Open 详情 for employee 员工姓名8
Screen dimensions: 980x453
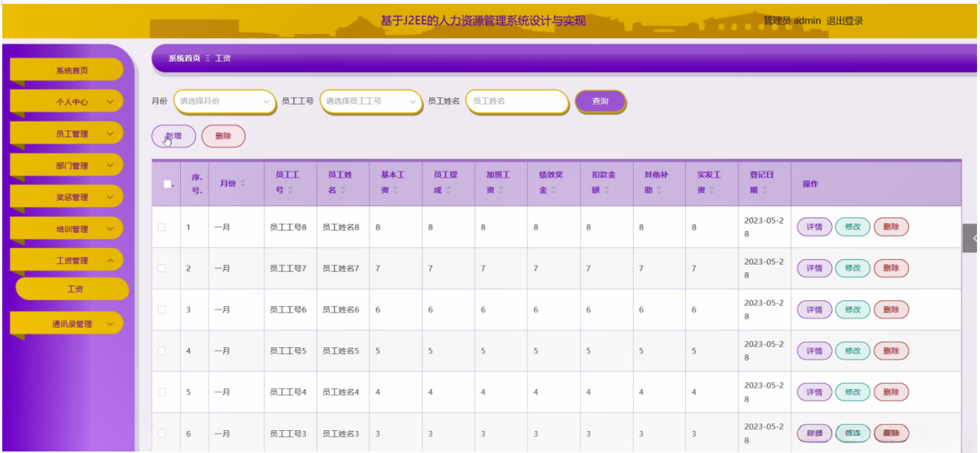tap(813, 226)
